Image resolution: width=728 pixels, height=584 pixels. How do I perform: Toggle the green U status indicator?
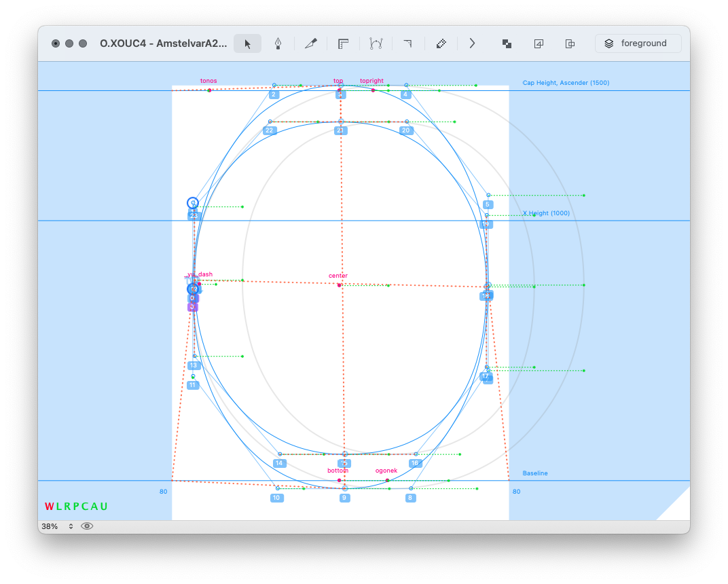pyautogui.click(x=104, y=507)
